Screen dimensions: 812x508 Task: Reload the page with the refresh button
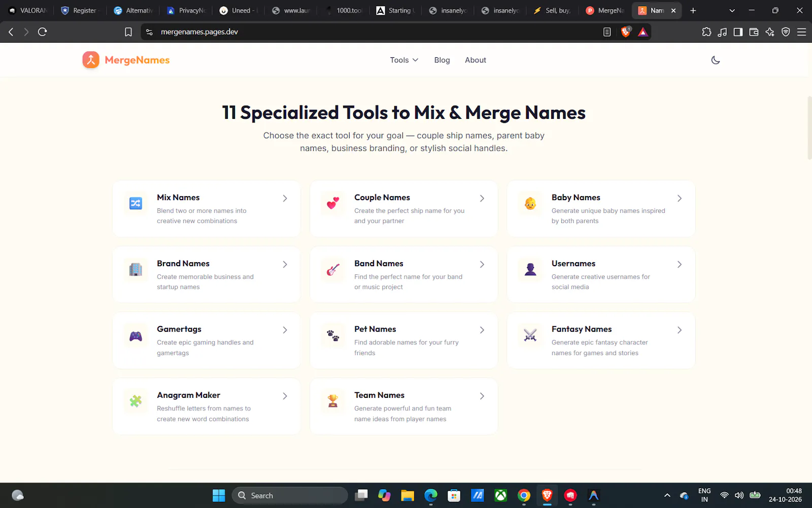click(43, 32)
